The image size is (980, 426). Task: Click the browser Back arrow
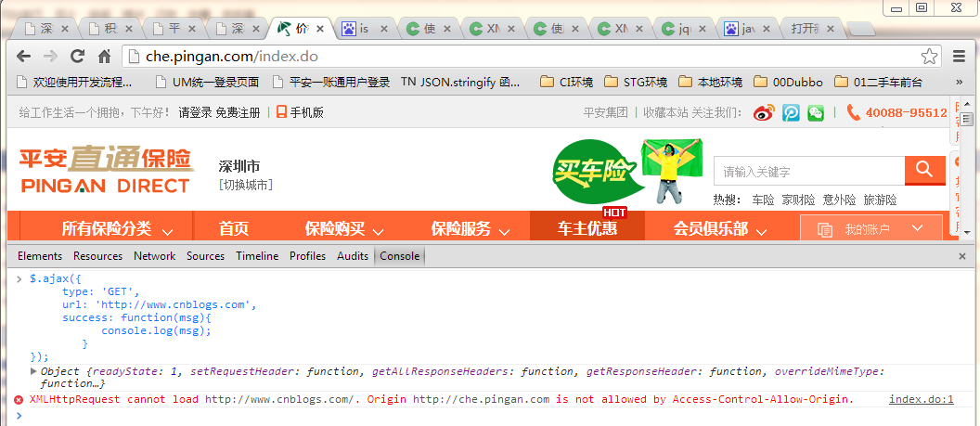tap(24, 57)
